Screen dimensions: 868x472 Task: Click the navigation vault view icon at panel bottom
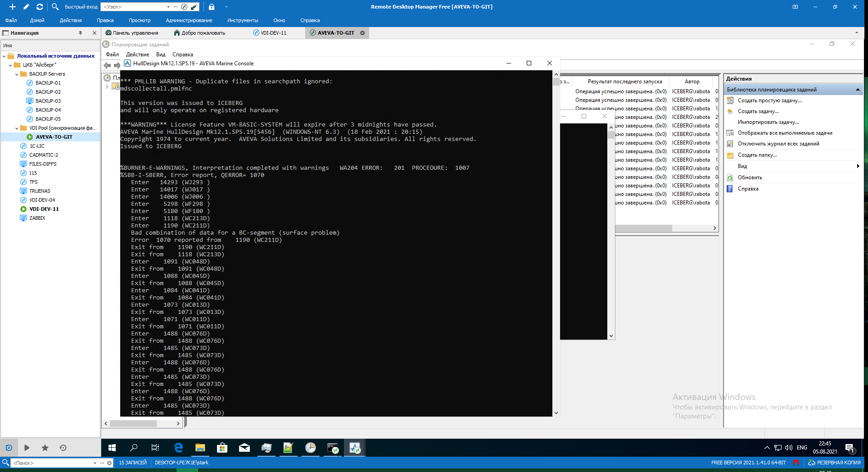[x=9, y=448]
